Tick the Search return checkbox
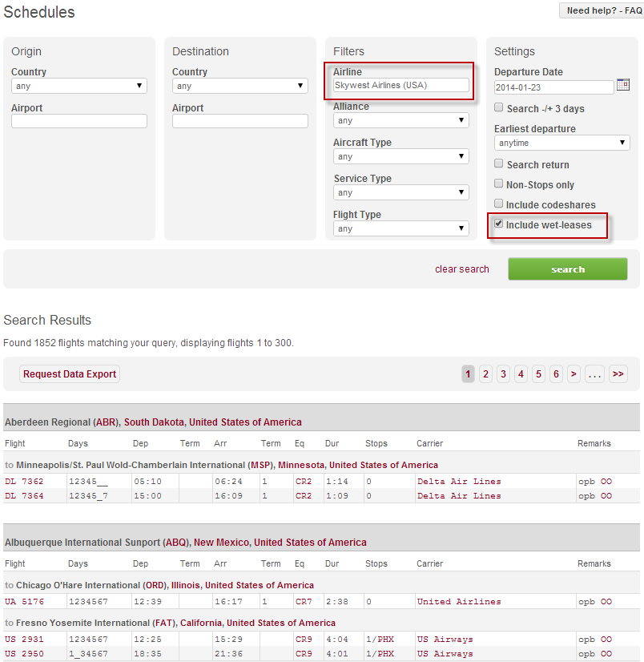The image size is (644, 662). click(499, 164)
